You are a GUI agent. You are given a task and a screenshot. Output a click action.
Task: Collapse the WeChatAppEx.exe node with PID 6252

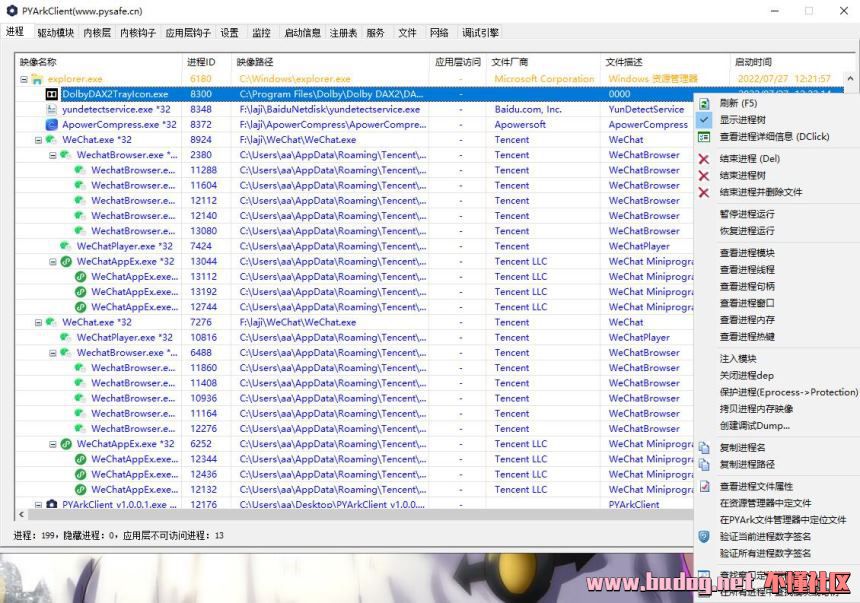coord(53,444)
